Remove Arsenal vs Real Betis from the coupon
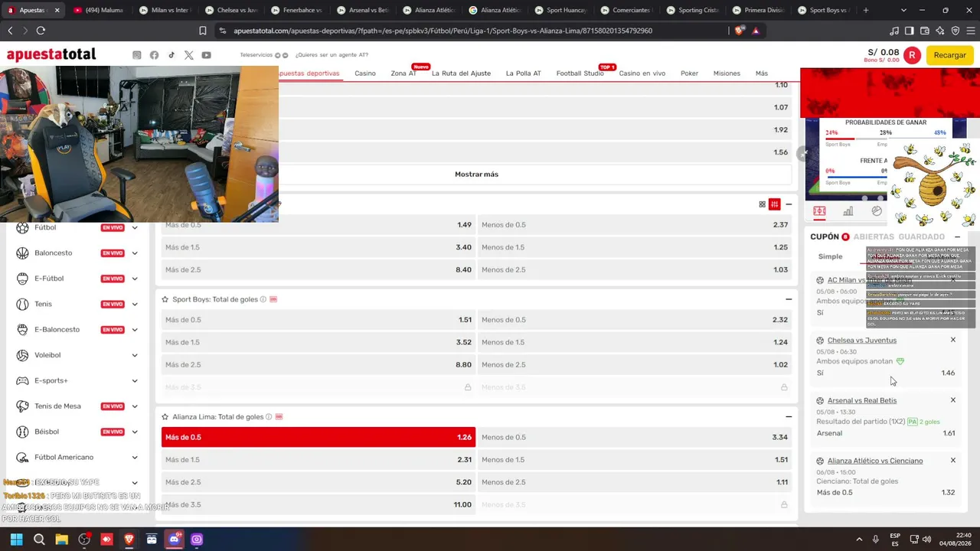This screenshot has height=551, width=980. click(953, 400)
